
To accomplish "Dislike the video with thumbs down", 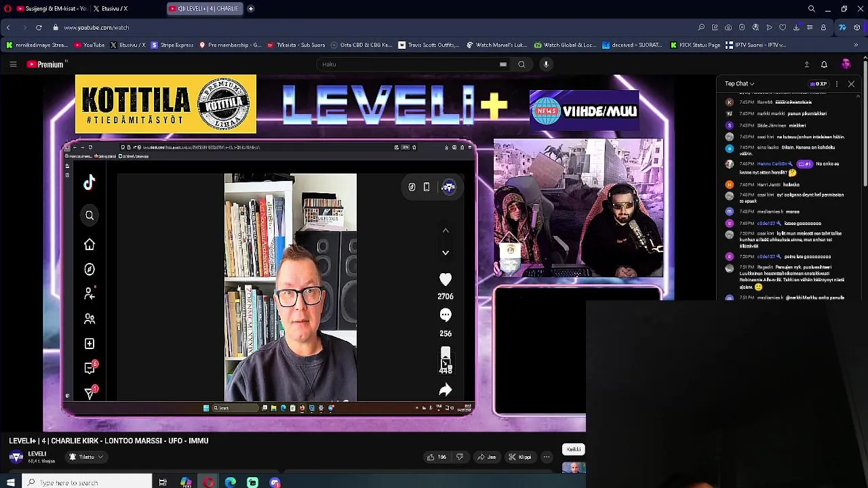I will coord(460,457).
